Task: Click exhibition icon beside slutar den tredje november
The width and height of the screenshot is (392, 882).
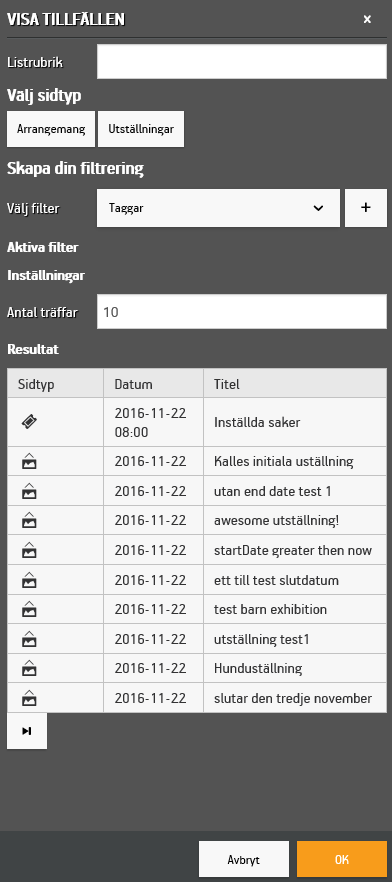Action: [x=29, y=699]
